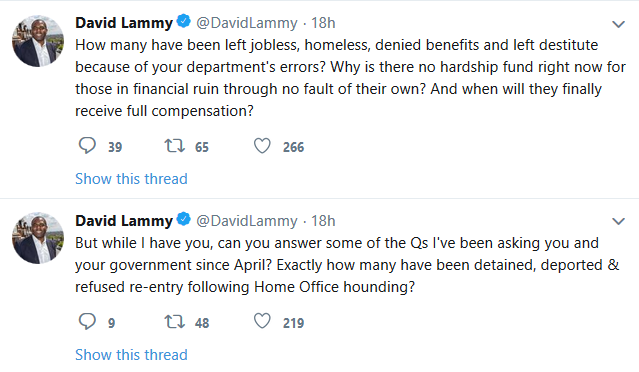Open the first tweet's options chevron
The image size is (639, 372).
618,24
